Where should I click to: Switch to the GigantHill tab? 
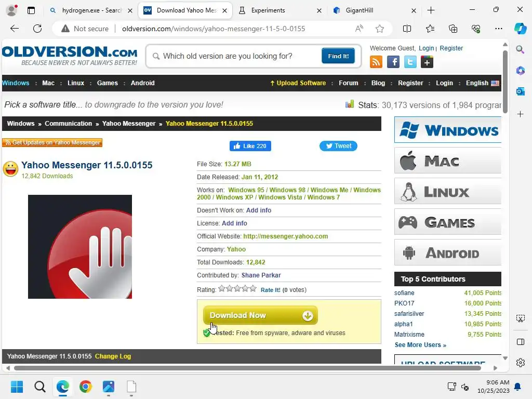374,10
